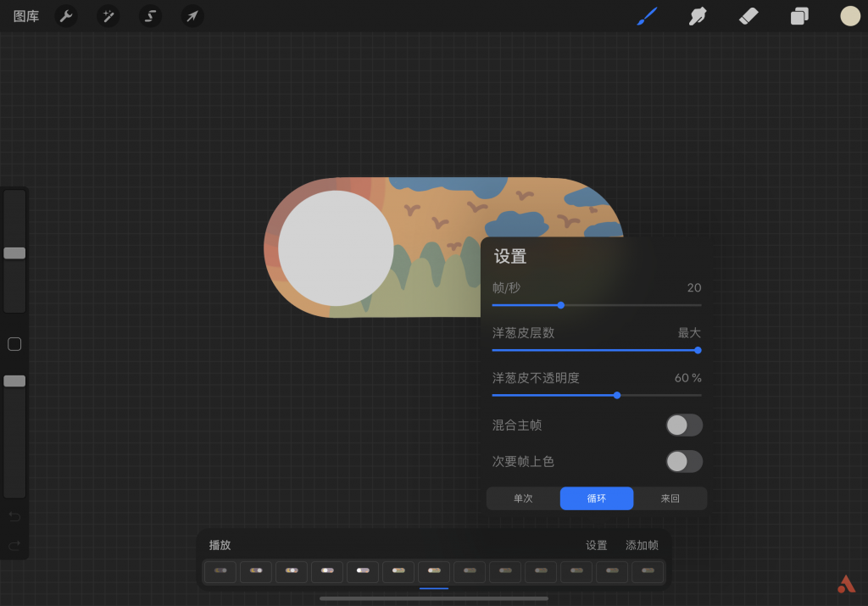Select the sixth frame thumbnail

398,572
